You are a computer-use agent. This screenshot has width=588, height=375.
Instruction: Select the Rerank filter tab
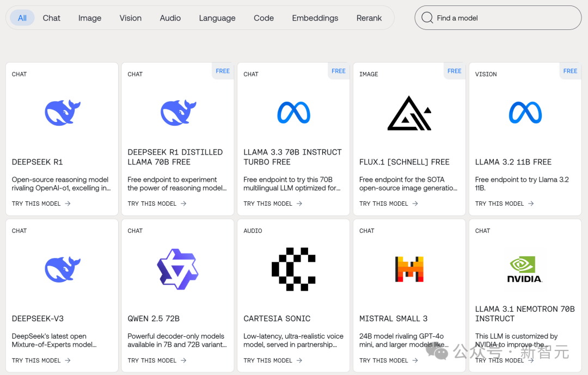[369, 18]
